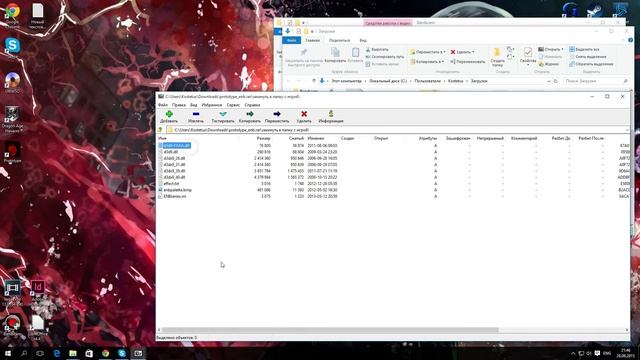Screen dimensions: 640x360
Task: Click Локальный диск (C:) in Explorer breadcrumb
Action: 388,81
